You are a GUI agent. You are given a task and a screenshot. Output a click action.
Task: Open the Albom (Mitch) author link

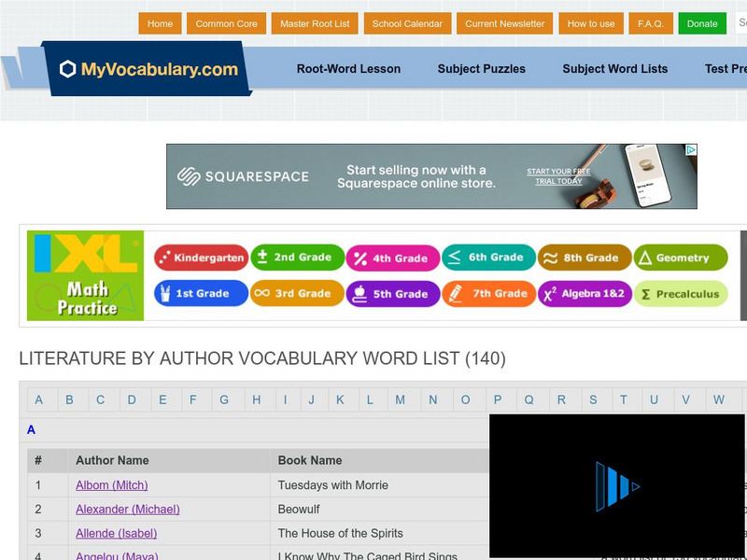tap(111, 485)
